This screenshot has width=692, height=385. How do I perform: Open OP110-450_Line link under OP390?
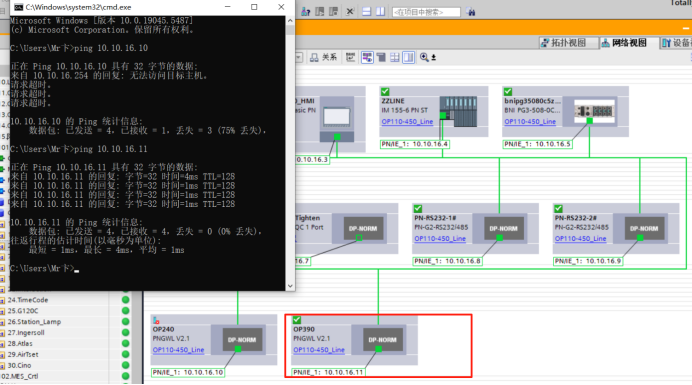[x=319, y=350]
